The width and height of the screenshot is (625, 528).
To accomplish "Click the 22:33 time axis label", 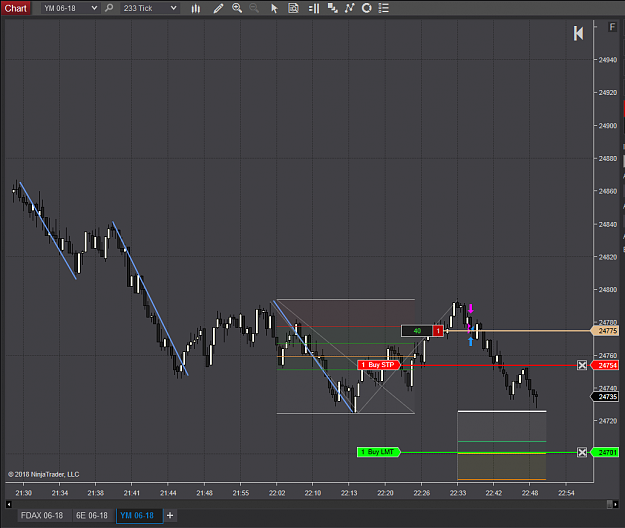I will (458, 493).
